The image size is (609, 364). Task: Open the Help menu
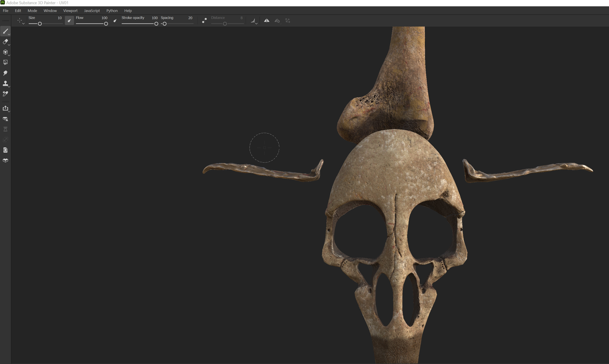(x=128, y=10)
